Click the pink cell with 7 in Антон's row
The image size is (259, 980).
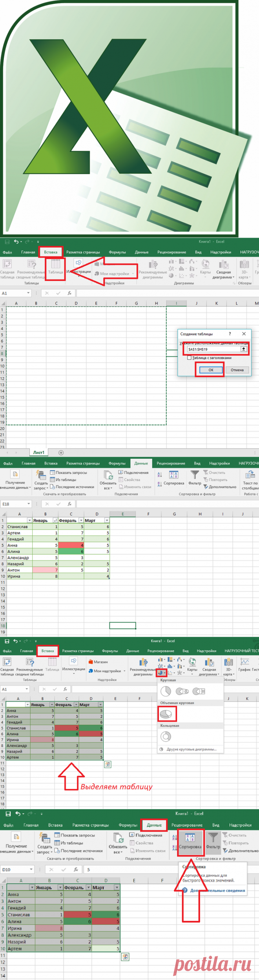click(45, 570)
